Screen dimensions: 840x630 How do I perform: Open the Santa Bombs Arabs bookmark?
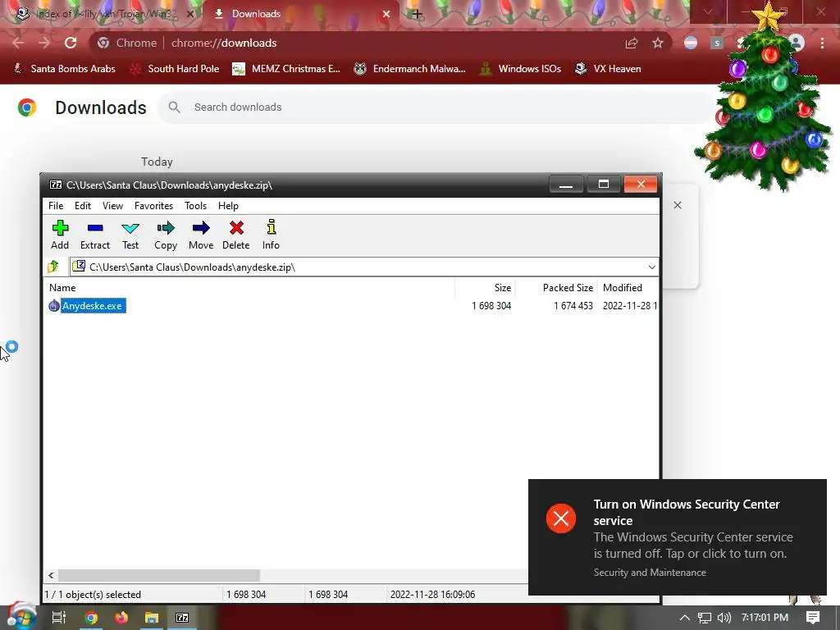coord(64,69)
